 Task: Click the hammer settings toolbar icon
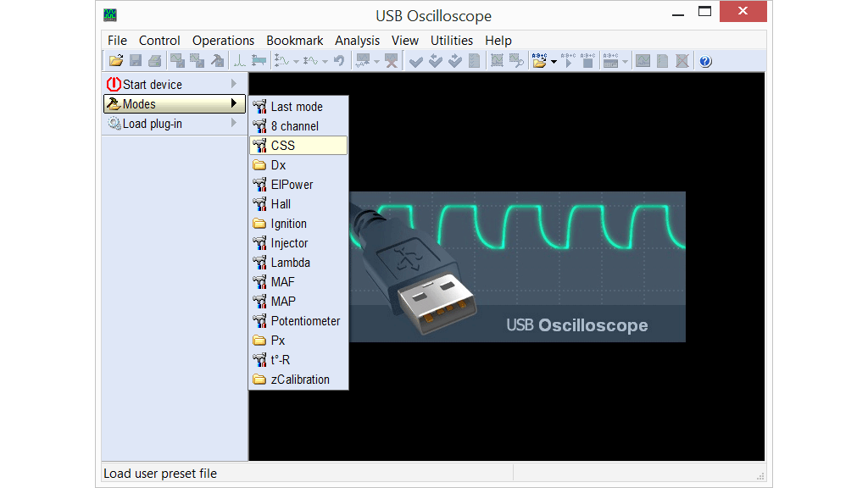pyautogui.click(x=218, y=61)
